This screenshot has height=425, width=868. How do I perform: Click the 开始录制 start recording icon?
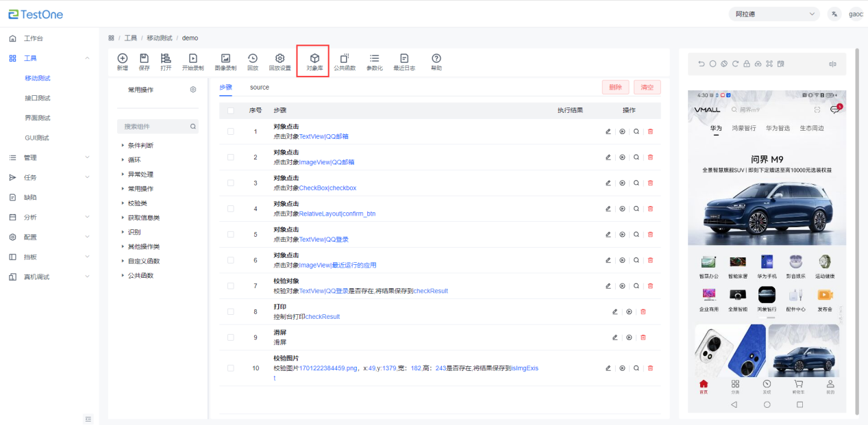(193, 62)
